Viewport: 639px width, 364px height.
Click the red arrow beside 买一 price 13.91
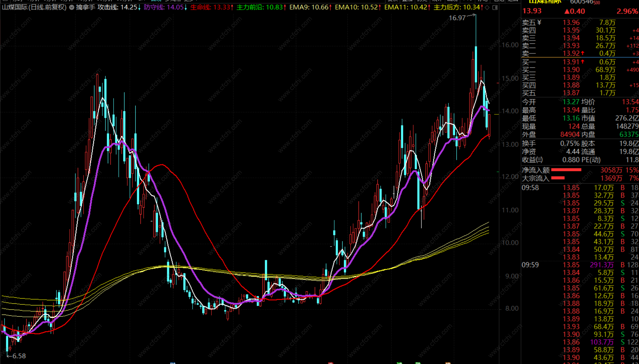click(x=583, y=62)
